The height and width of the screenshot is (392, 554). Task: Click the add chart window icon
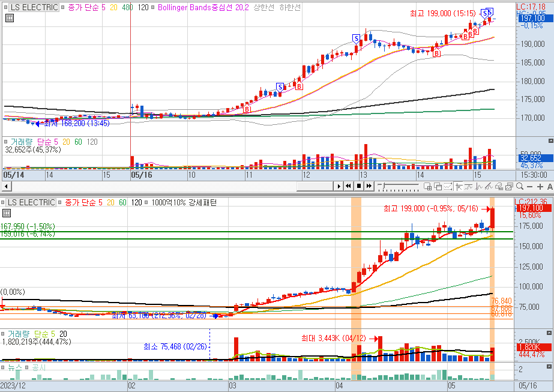[x=427, y=186]
